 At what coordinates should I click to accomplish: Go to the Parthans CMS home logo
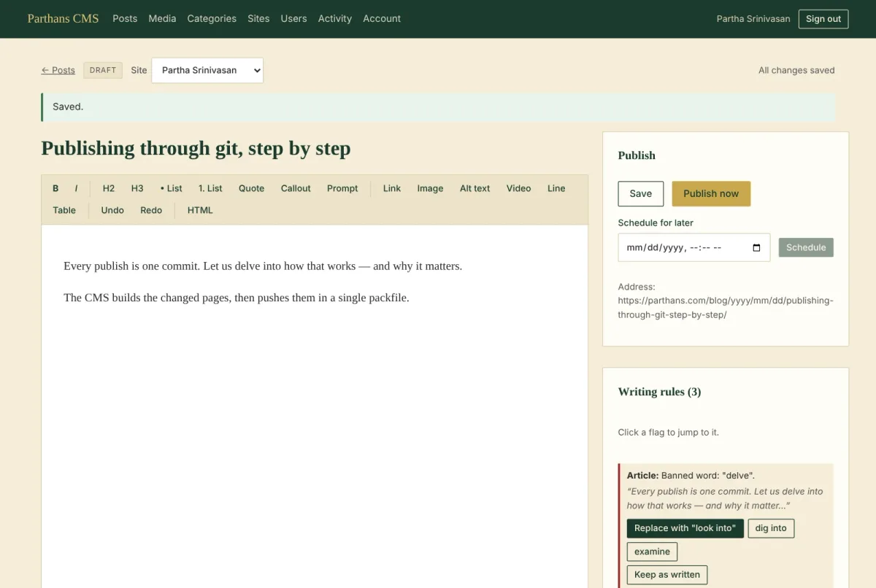pyautogui.click(x=63, y=18)
